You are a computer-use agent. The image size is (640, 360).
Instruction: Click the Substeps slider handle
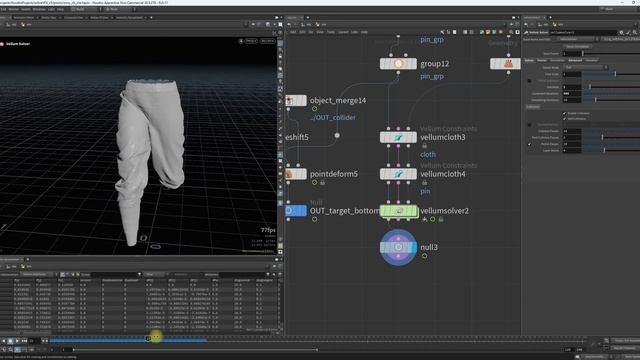590,87
